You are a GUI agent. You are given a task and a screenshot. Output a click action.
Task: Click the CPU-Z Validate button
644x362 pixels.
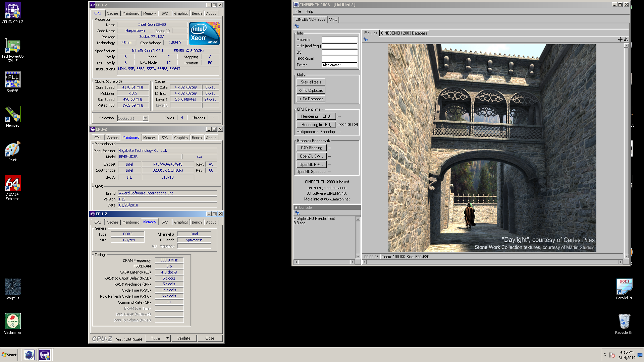pyautogui.click(x=184, y=338)
